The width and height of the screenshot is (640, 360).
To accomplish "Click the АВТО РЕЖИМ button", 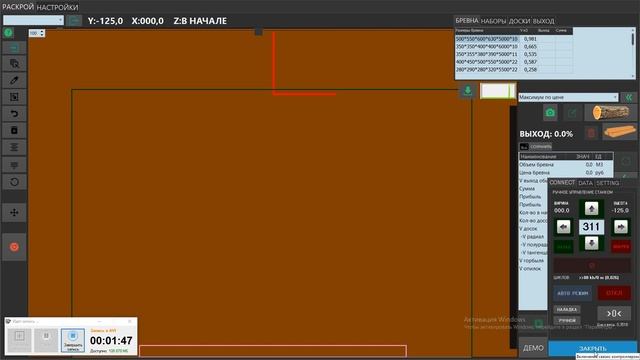I will coord(572,293).
